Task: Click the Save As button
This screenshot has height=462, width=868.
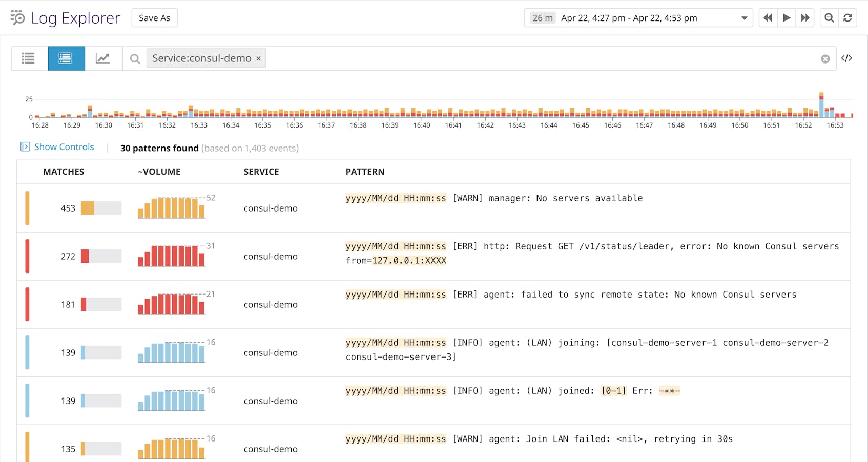Action: point(154,17)
